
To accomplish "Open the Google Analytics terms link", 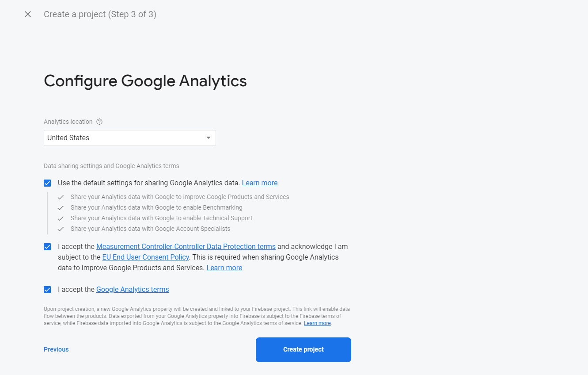I will tap(133, 290).
